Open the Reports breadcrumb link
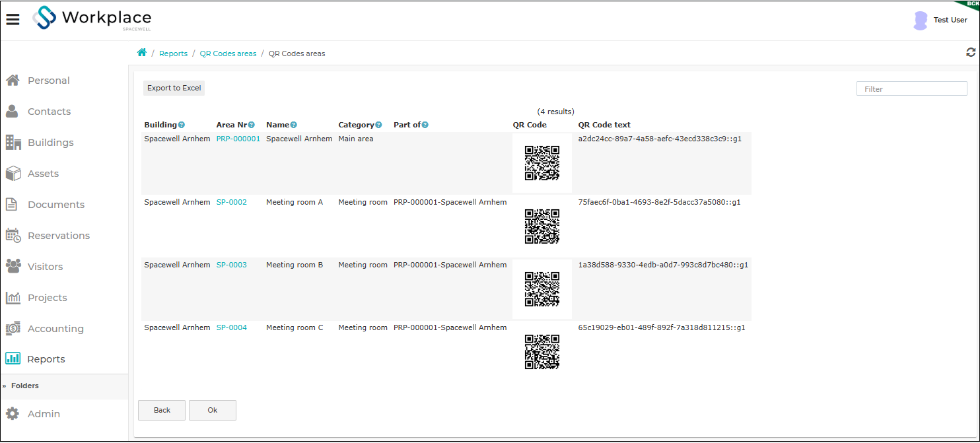This screenshot has width=980, height=443. pyautogui.click(x=173, y=53)
